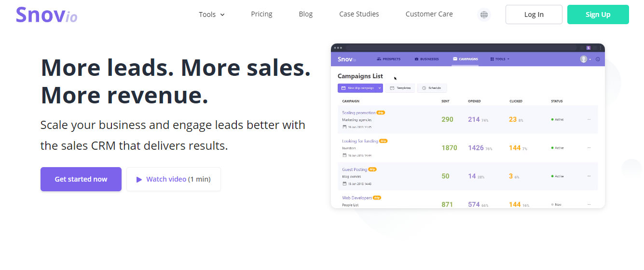Click the sent count 871

447,205
